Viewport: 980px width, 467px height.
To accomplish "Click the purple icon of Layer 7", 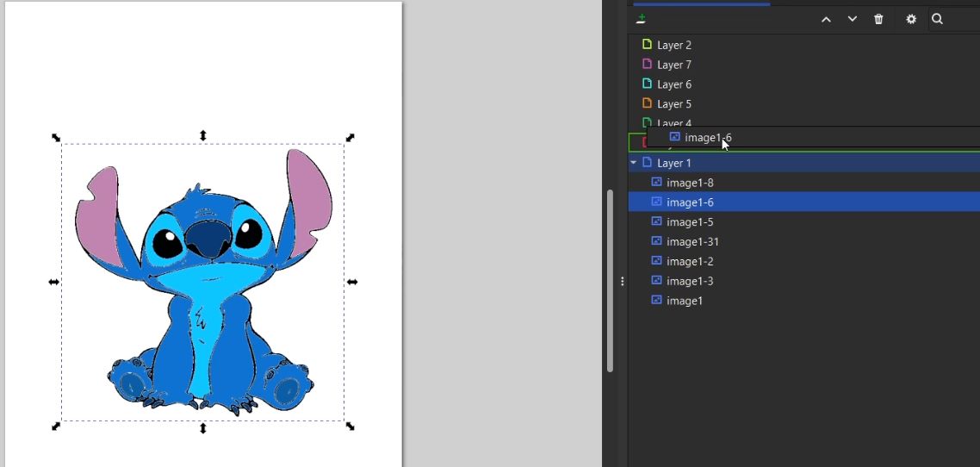I will [x=648, y=64].
